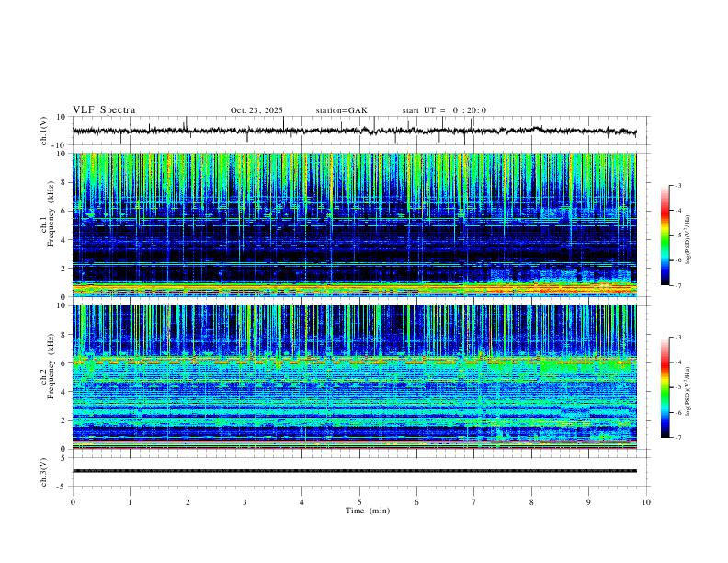728x563 pixels.
Task: Click the "6" tick on ch.1 frequency axis
Action: (x=64, y=211)
